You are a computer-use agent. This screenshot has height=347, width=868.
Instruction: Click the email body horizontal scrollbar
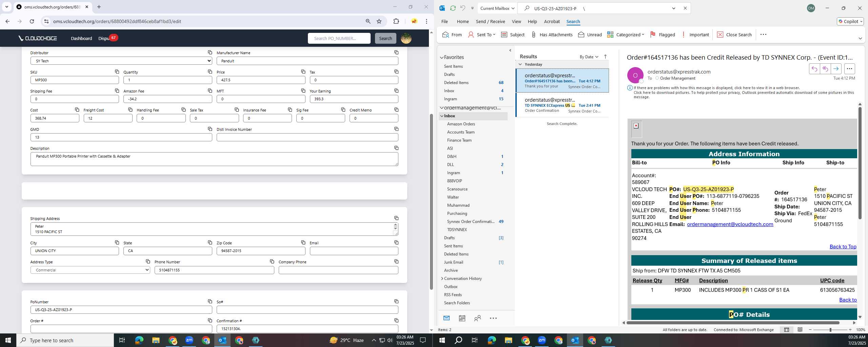click(733, 323)
